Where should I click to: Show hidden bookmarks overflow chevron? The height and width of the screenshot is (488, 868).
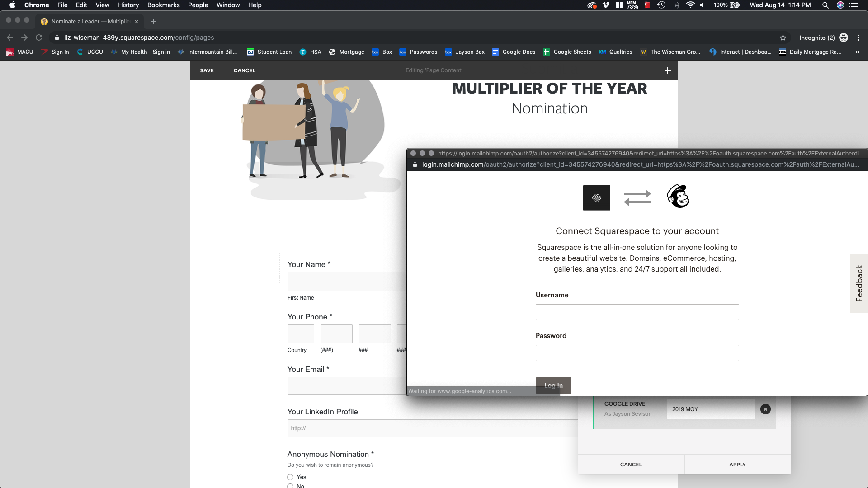pos(857,52)
